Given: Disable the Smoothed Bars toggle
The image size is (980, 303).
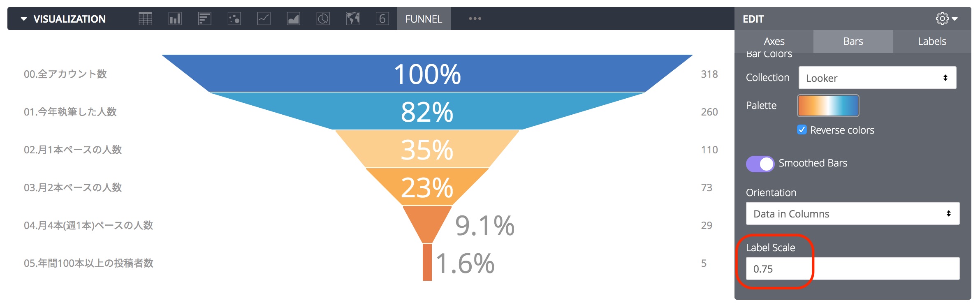Looking at the screenshot, I should (759, 163).
